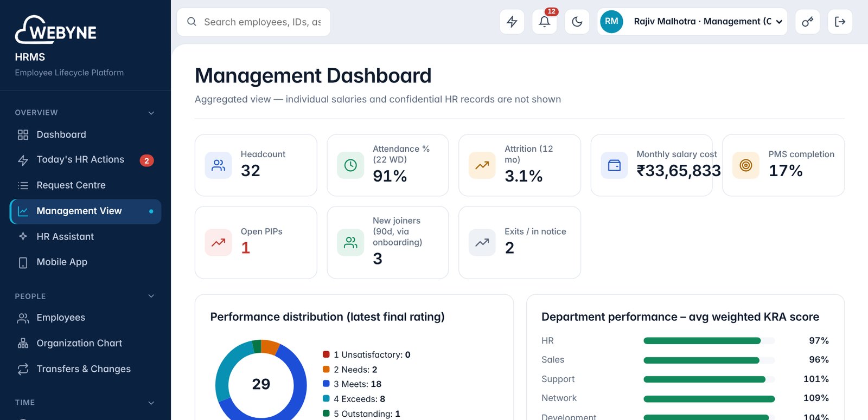Image resolution: width=868 pixels, height=420 pixels.
Task: Click the Attendance clock icon
Action: (x=350, y=165)
